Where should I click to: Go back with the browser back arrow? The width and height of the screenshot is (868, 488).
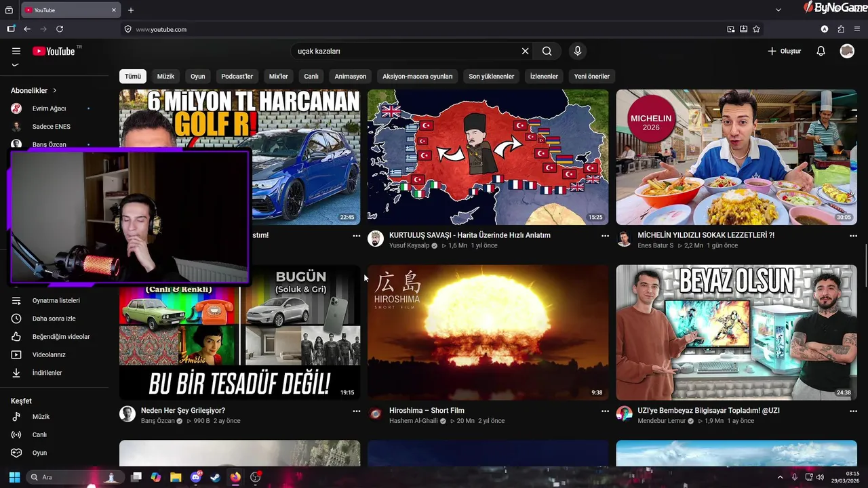[27, 29]
